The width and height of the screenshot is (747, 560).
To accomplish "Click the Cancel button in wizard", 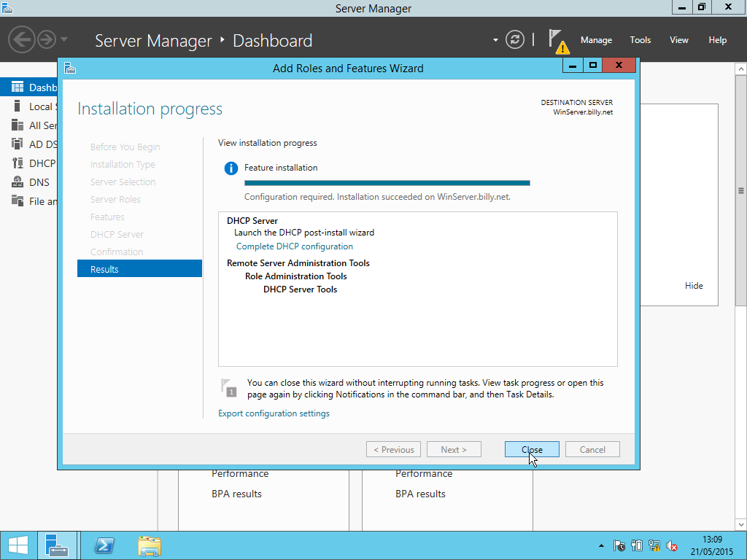I will [x=592, y=449].
